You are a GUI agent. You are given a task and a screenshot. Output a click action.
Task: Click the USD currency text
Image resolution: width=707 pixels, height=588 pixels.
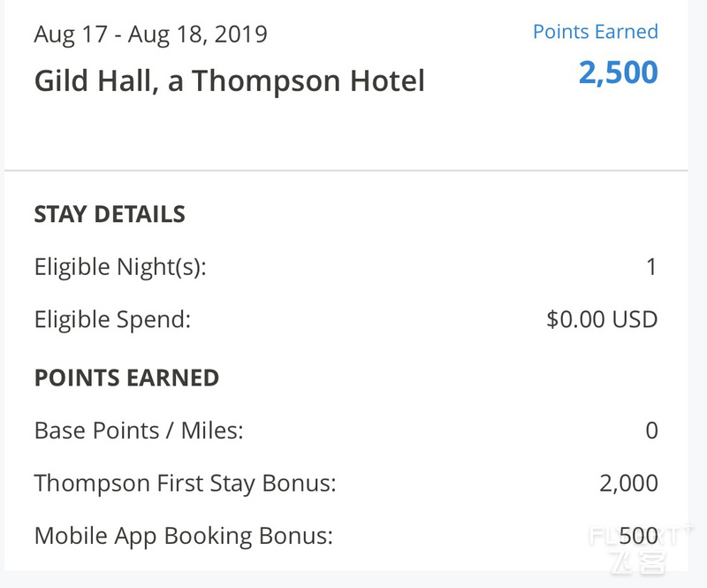[635, 319]
